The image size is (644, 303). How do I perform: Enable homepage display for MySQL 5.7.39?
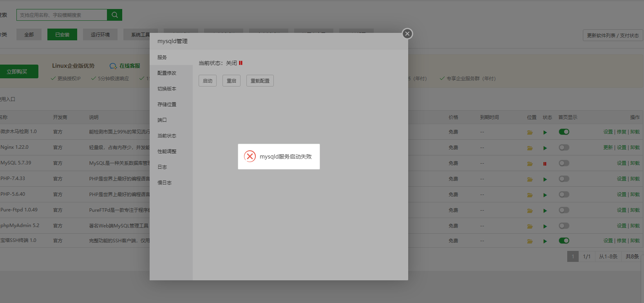click(564, 163)
